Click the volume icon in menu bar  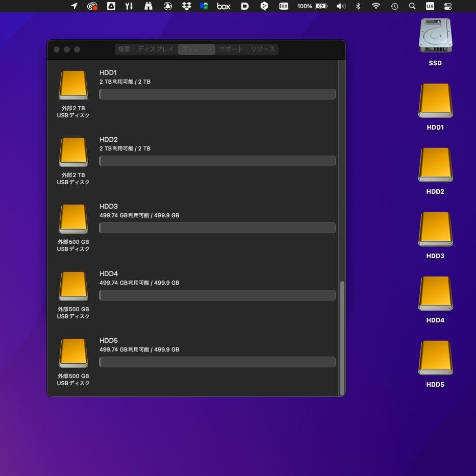[x=340, y=6]
